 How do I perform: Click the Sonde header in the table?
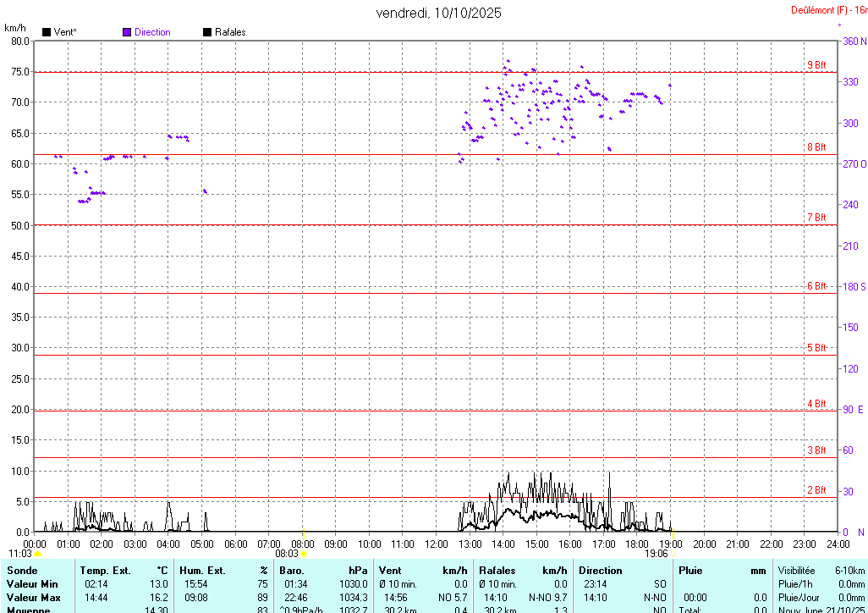point(22,571)
